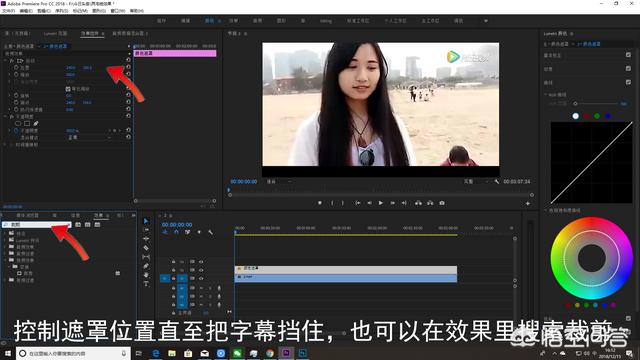Expand Lumetri Presets folder in Effects
This screenshot has width=640, height=360.
5,240
